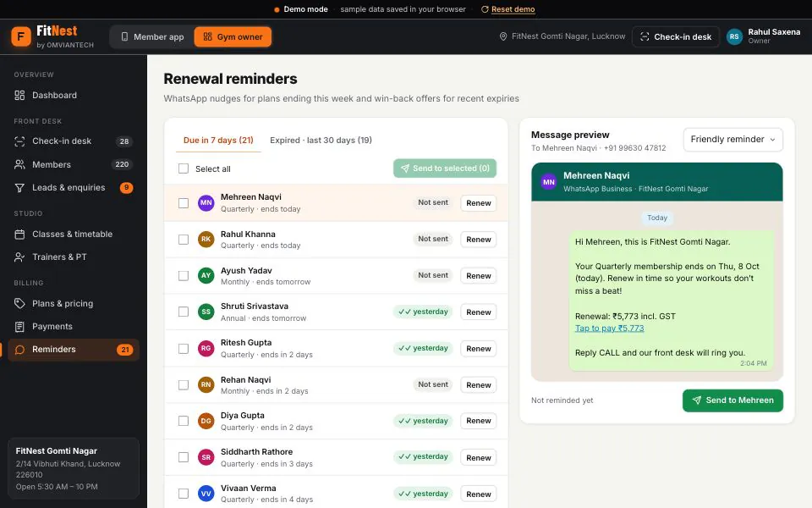Click the Trainers & PT person icon

click(19, 257)
